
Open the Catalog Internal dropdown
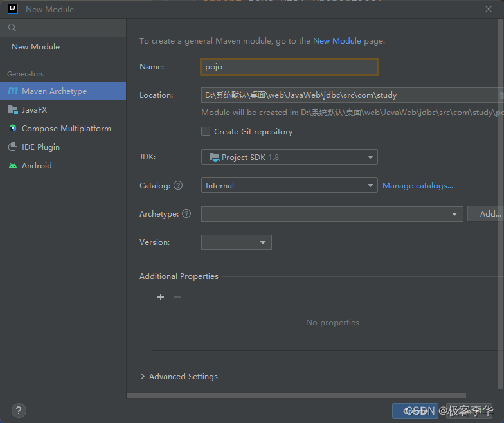point(289,185)
